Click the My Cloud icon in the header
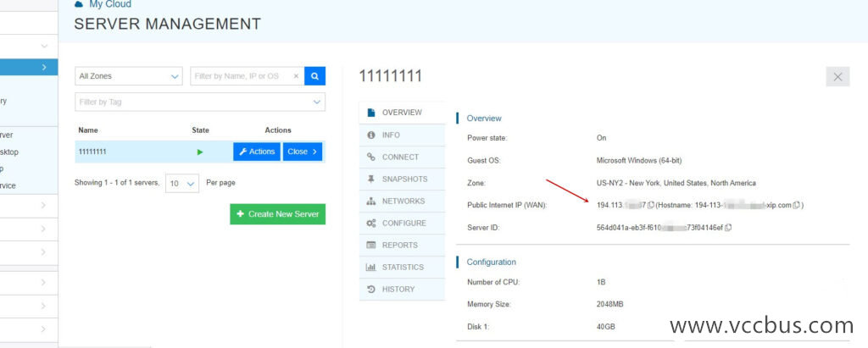The image size is (868, 348). (80, 4)
